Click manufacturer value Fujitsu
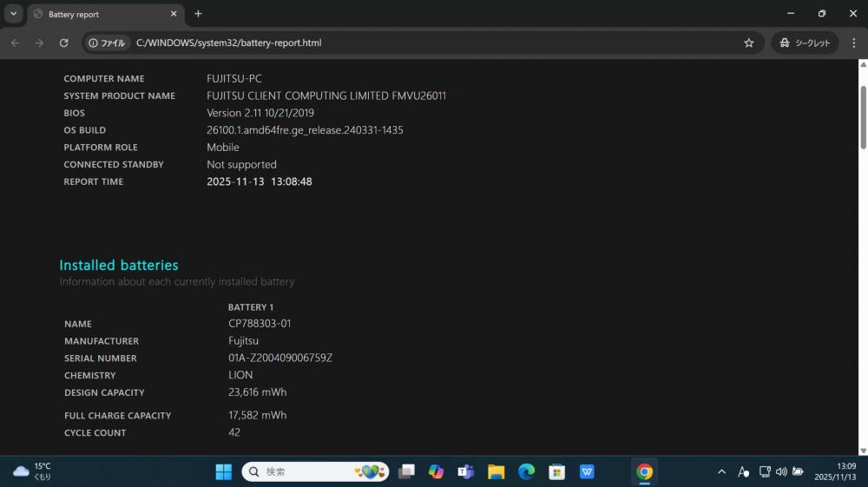This screenshot has height=487, width=868. tap(244, 340)
